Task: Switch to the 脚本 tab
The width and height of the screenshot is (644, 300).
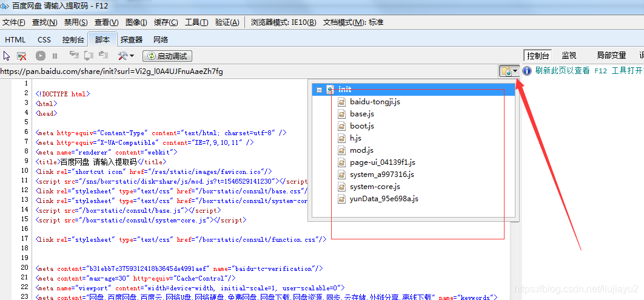Action: click(102, 40)
